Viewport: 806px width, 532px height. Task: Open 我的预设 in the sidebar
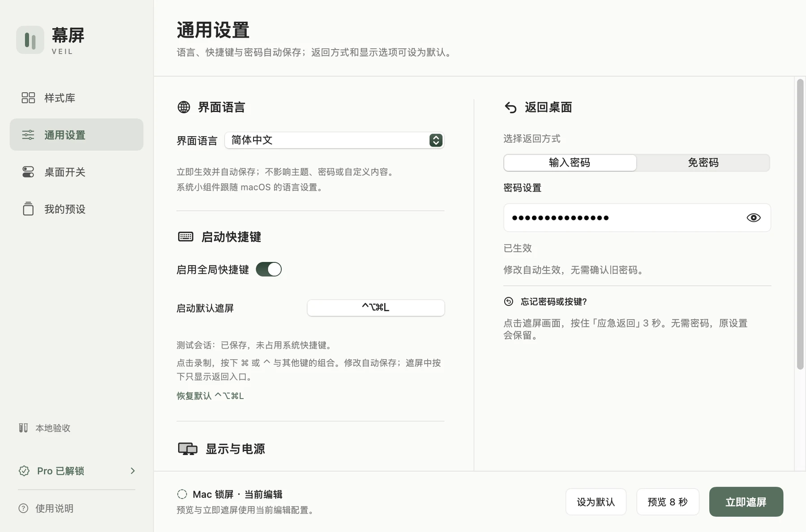[x=77, y=209]
